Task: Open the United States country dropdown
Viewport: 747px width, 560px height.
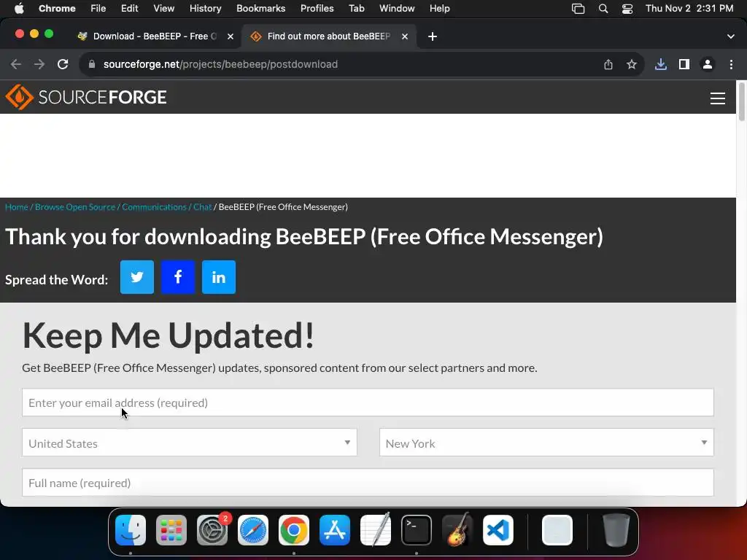Action: [189, 443]
